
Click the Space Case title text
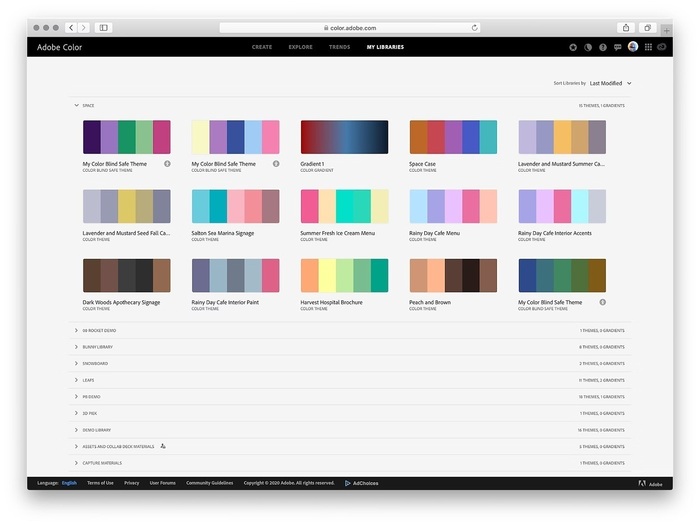[422, 164]
